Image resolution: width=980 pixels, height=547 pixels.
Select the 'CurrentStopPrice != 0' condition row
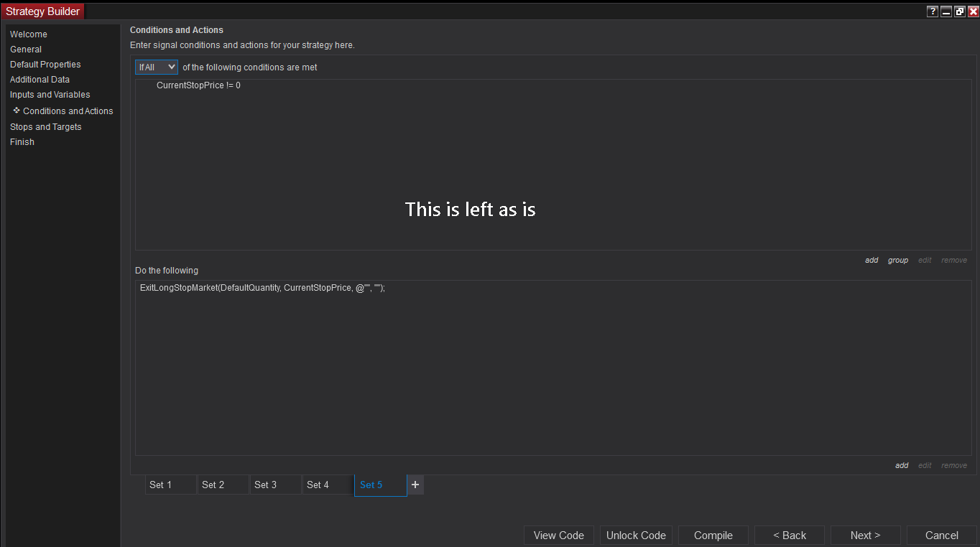(x=198, y=85)
